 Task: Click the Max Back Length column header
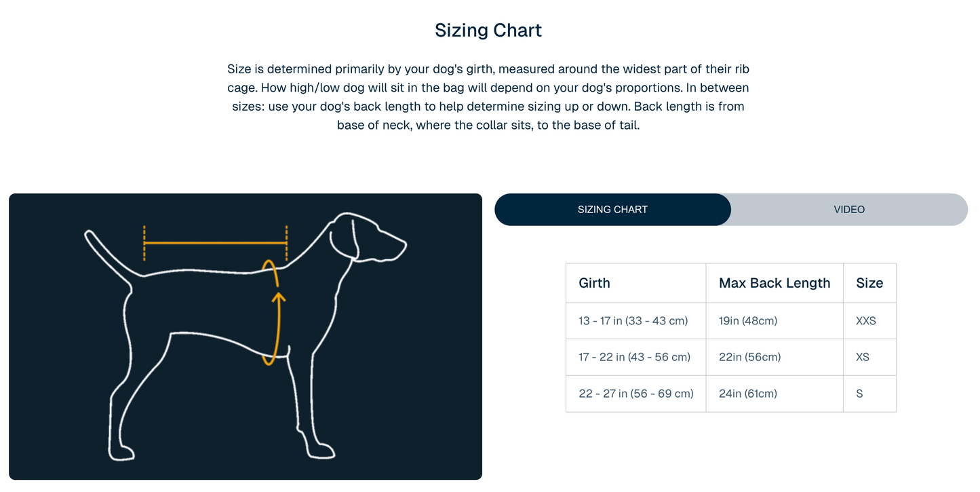775,283
